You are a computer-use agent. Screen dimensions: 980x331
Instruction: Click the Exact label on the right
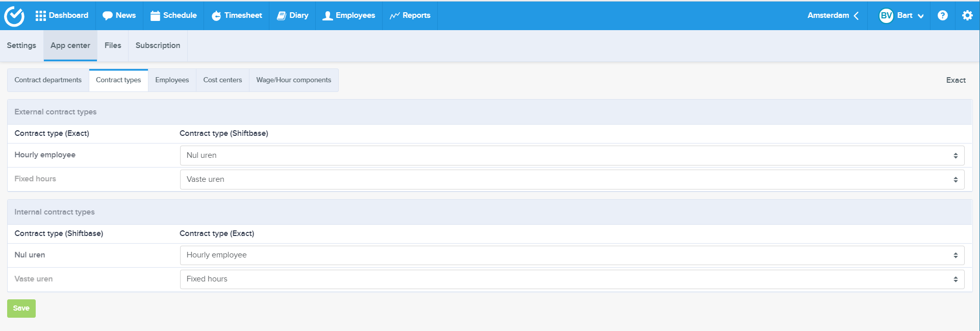[956, 80]
